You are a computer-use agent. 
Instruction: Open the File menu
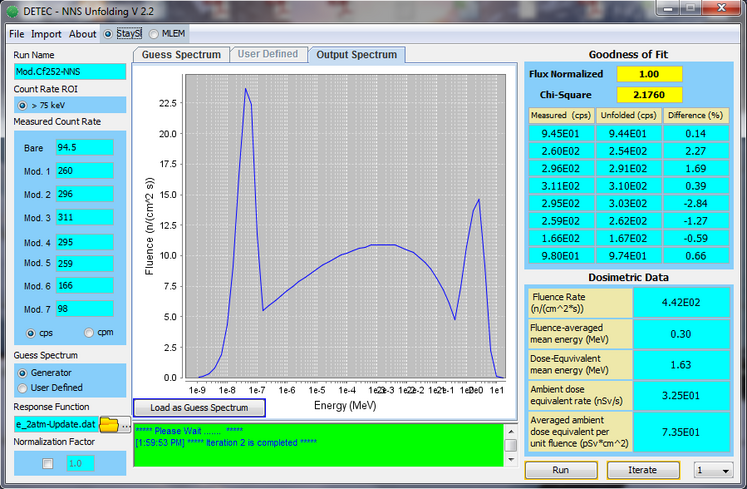click(17, 34)
